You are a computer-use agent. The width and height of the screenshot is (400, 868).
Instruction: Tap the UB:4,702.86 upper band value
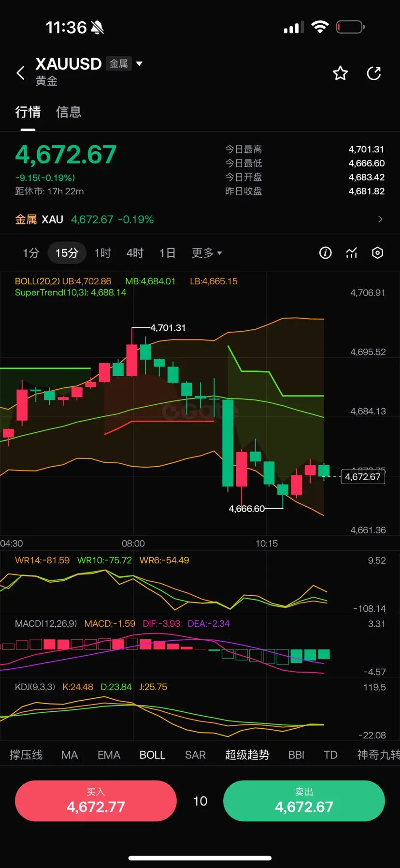86,281
